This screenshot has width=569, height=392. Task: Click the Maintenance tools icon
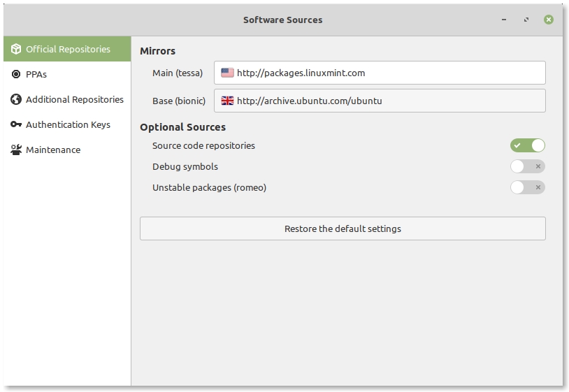(x=16, y=150)
